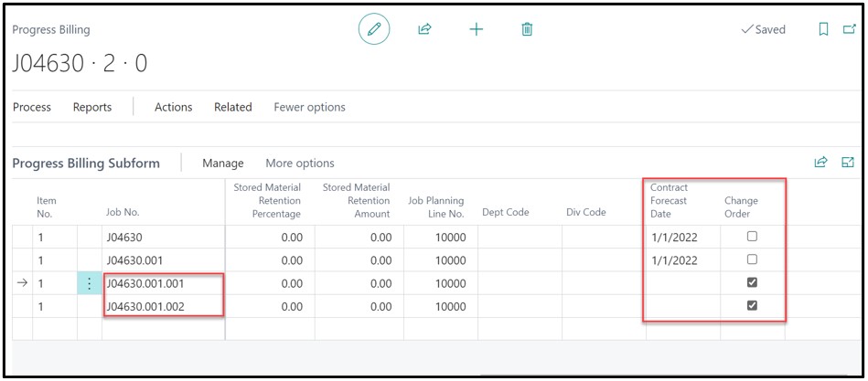Click Fewer options link
Viewport: 868px width, 381px height.
pos(309,107)
